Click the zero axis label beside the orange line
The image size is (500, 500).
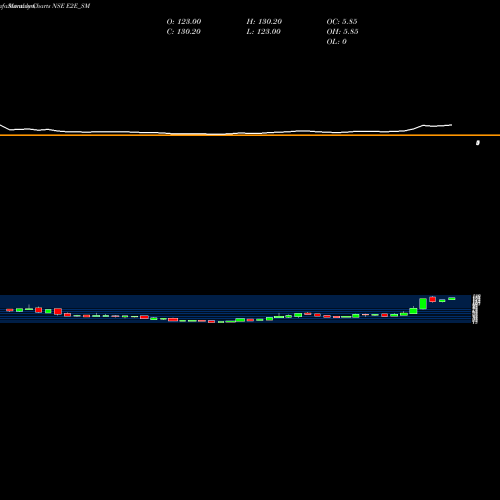click(478, 143)
